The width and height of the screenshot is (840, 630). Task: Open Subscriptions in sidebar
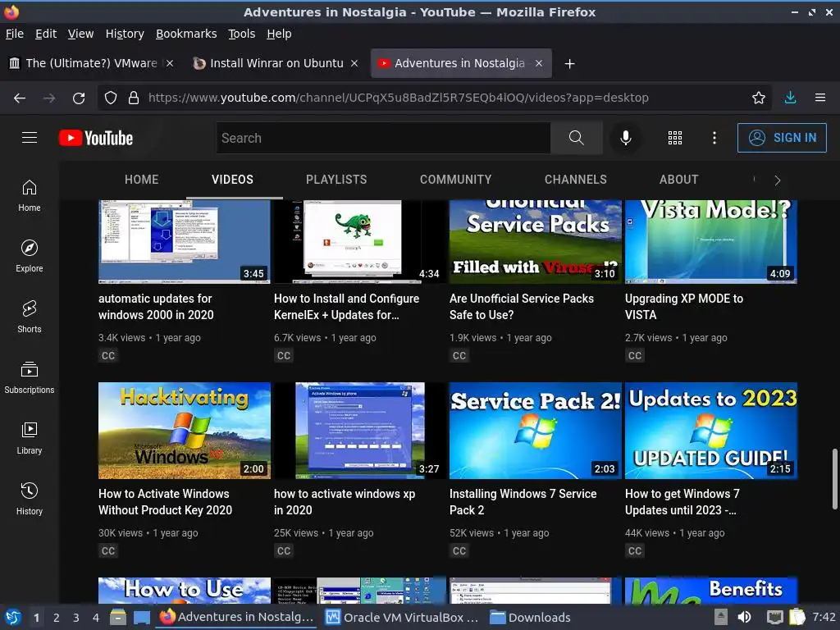click(30, 377)
